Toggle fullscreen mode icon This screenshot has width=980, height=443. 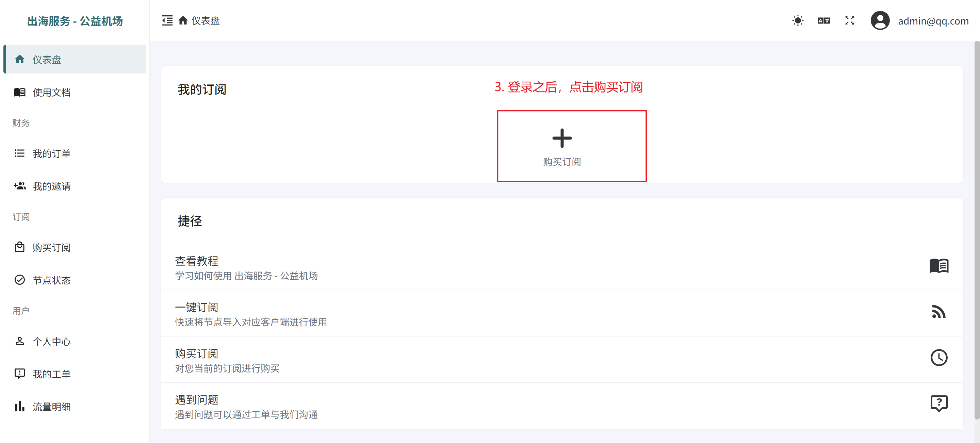pos(849,20)
